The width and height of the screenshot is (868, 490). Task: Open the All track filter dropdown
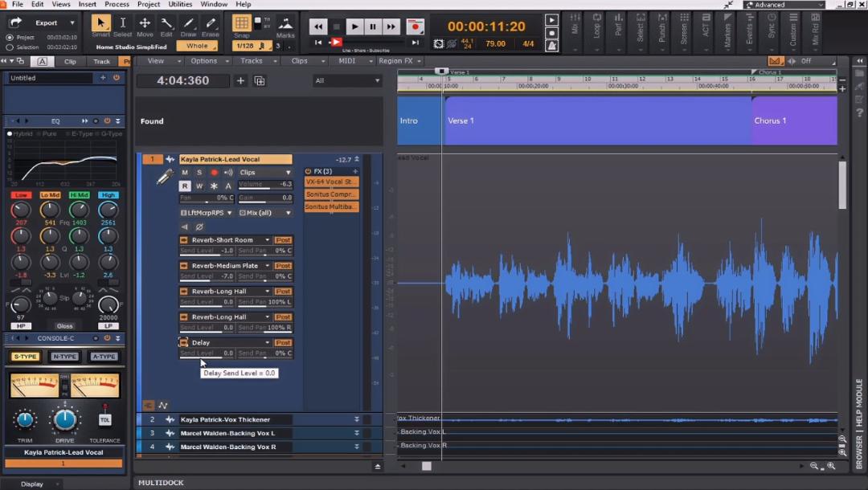[347, 81]
